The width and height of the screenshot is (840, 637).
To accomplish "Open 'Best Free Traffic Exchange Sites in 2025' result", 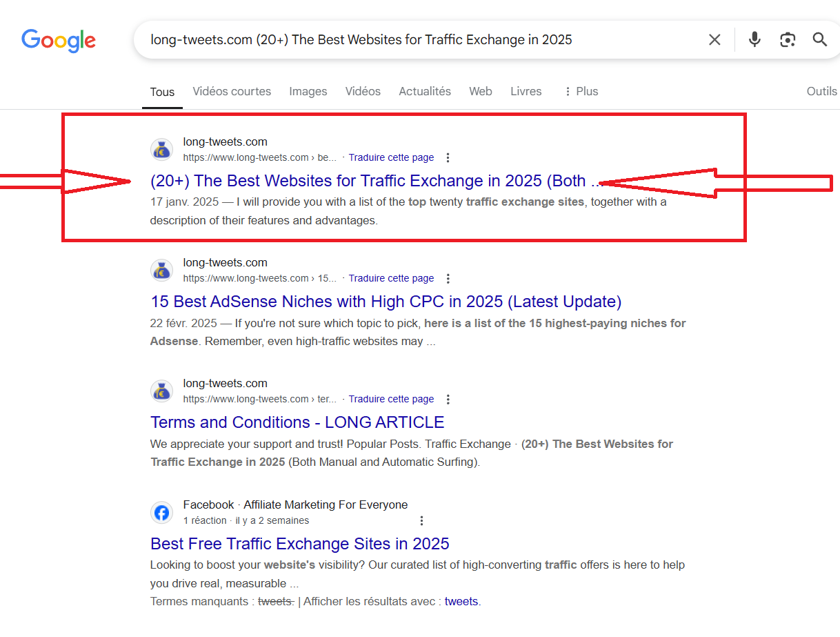I will pyautogui.click(x=300, y=544).
